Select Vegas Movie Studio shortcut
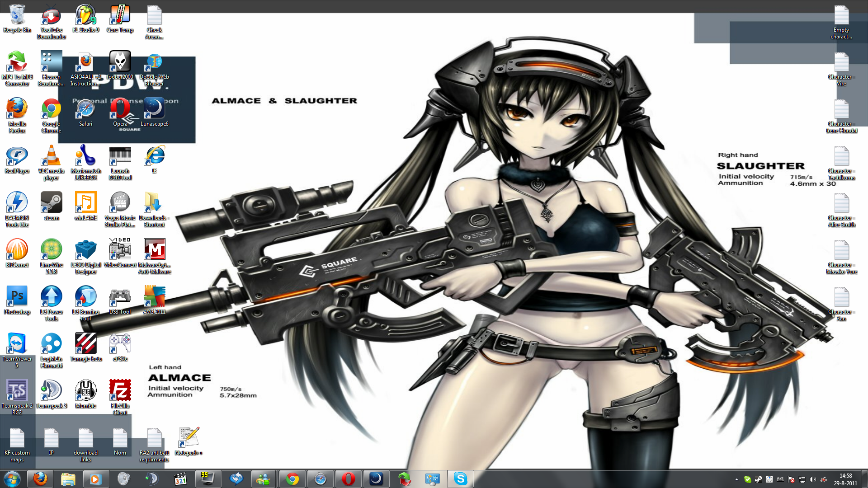Screen dimensions: 868x488 [120, 210]
